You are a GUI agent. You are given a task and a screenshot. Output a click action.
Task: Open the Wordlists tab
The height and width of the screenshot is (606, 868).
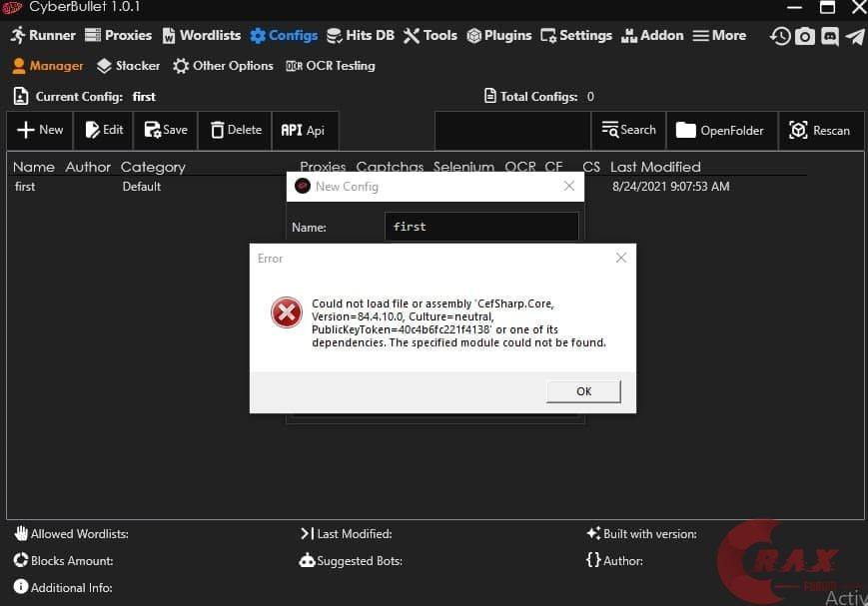click(x=202, y=35)
